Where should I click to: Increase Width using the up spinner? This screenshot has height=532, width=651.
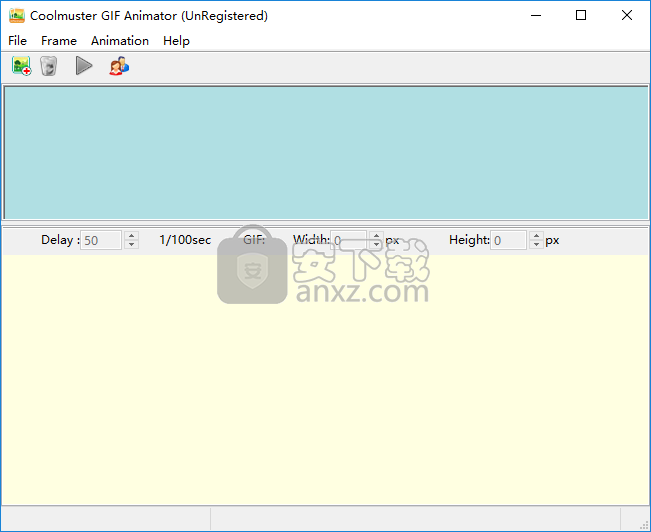(x=377, y=235)
